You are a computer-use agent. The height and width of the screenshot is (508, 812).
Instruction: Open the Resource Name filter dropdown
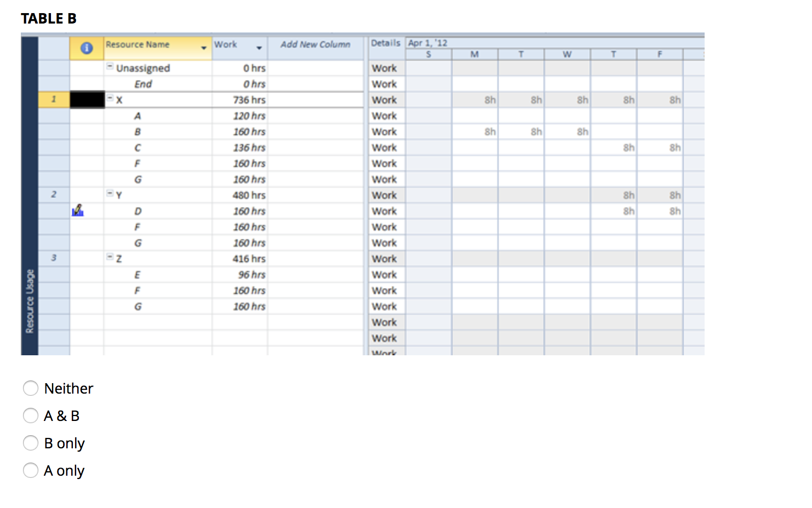(x=202, y=49)
